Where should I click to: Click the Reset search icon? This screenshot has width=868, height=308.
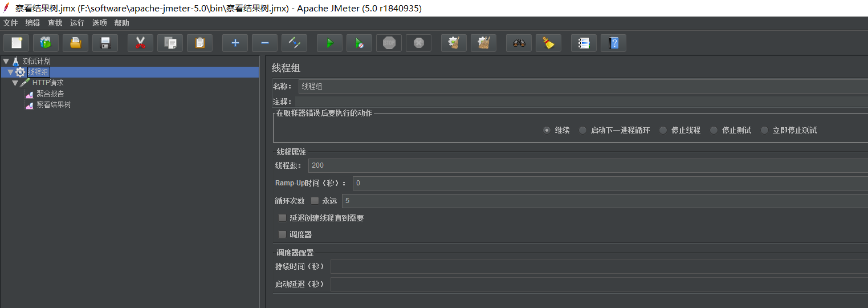pyautogui.click(x=548, y=43)
